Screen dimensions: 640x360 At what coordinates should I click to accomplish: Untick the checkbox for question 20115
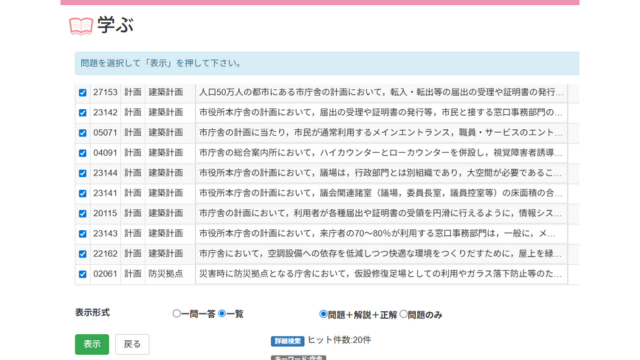[82, 214]
